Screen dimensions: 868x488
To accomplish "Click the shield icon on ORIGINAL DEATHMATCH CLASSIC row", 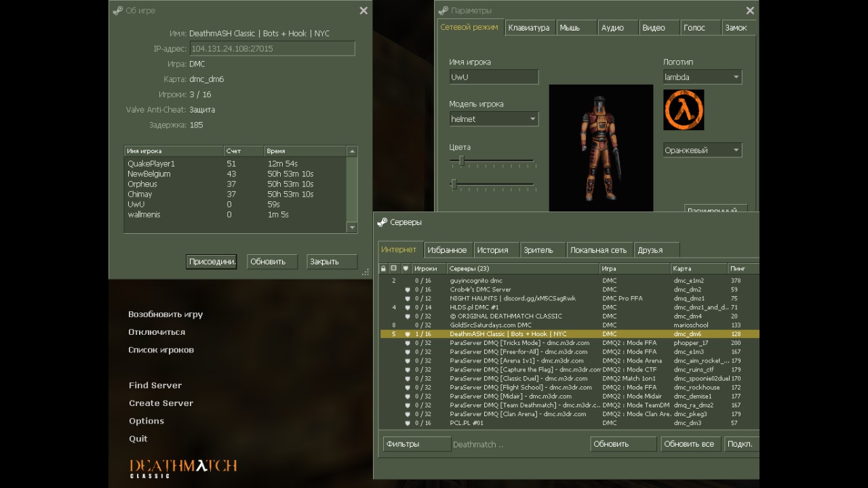I will 408,316.
